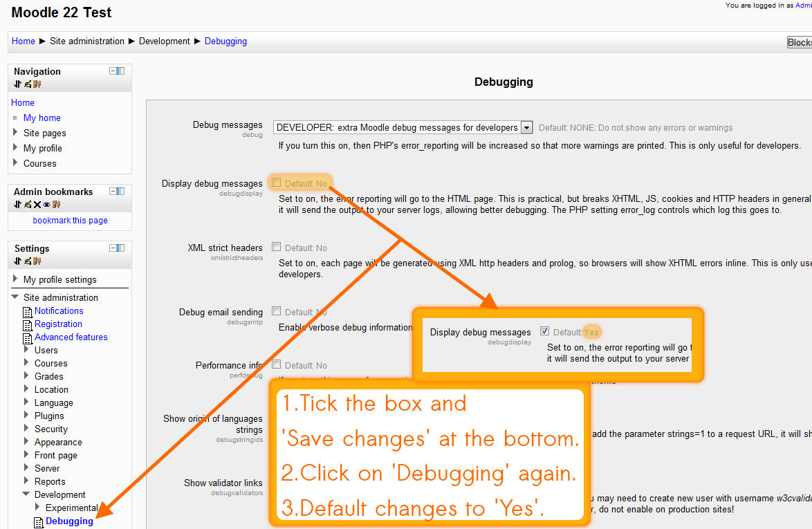Click the bookmark this page link
The width and height of the screenshot is (812, 529).
pyautogui.click(x=71, y=220)
